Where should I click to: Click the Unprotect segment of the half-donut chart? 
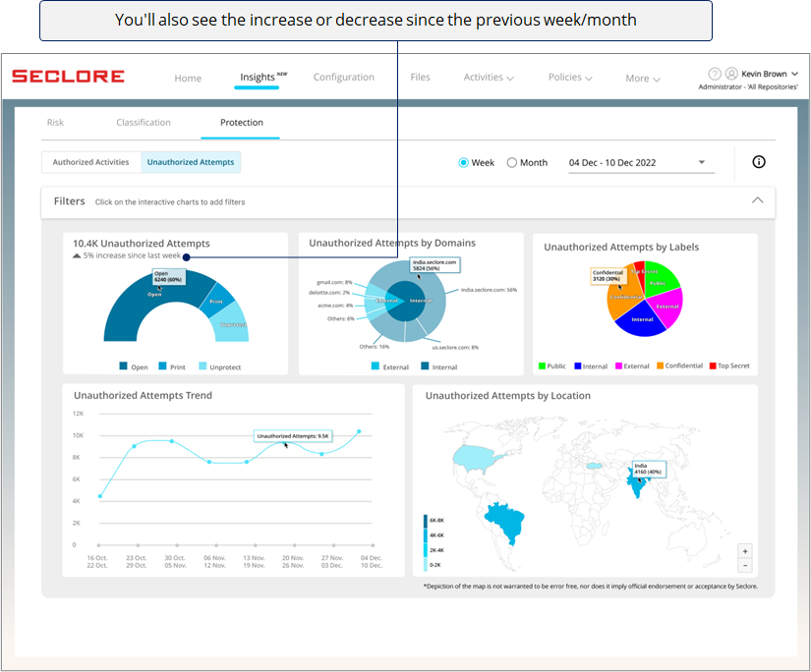[231, 323]
